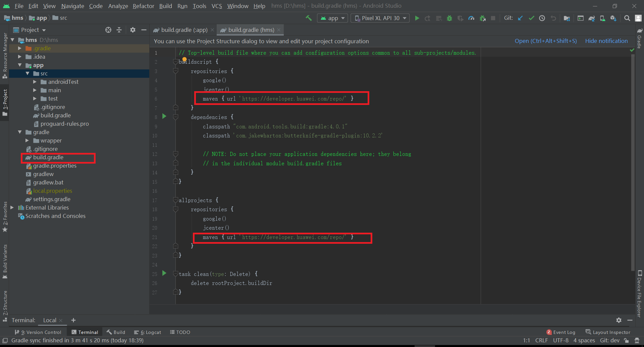Image resolution: width=644 pixels, height=347 pixels.
Task: Click the Make Project hammer icon
Action: [x=309, y=18]
